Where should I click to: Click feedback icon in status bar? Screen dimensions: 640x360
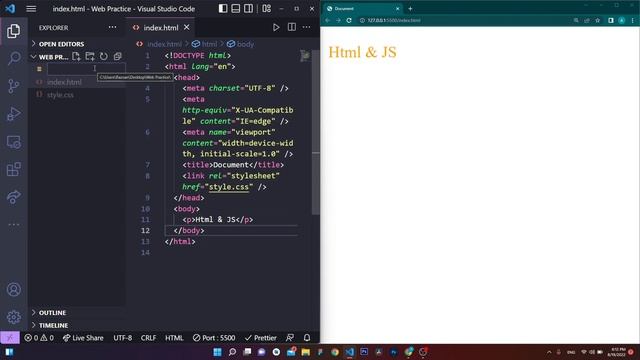290,338
